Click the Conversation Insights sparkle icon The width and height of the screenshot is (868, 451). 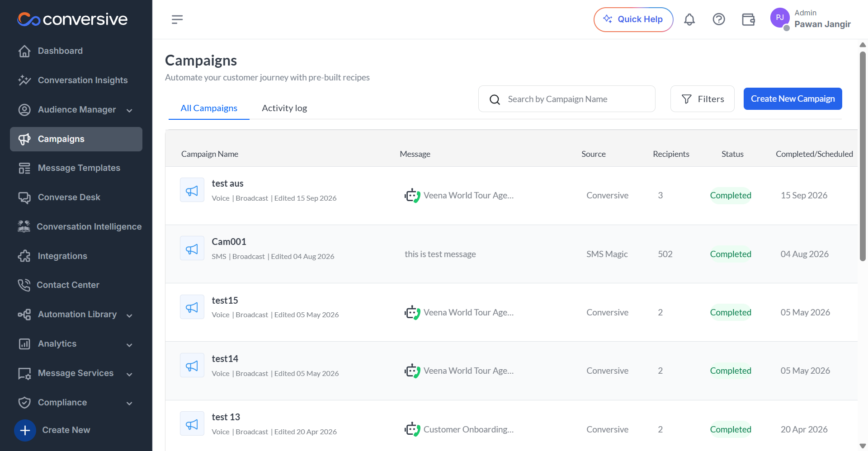pyautogui.click(x=24, y=80)
